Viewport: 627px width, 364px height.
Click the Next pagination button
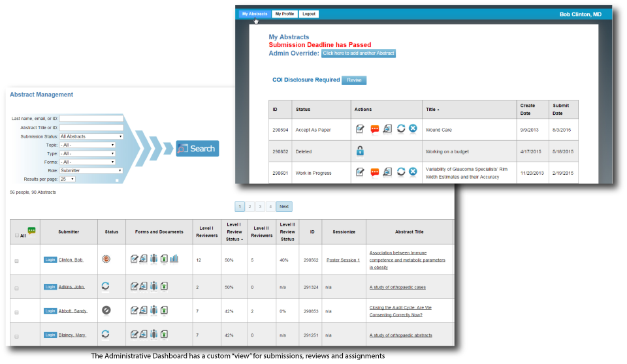[x=284, y=207]
